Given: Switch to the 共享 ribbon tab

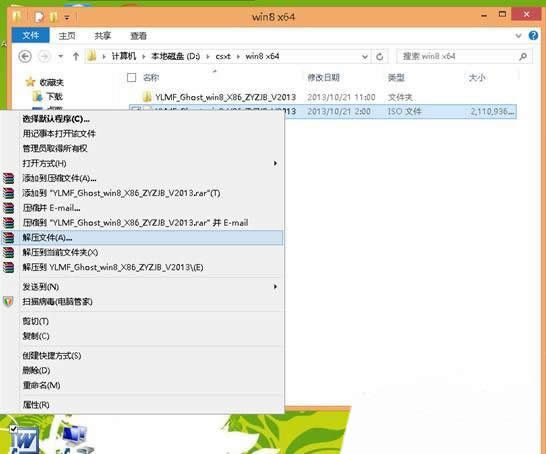Looking at the screenshot, I should tap(102, 36).
